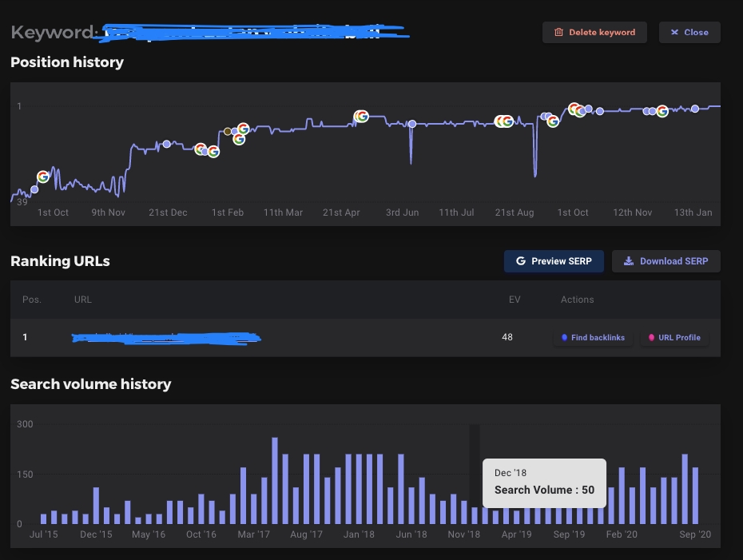Click the 'Search Volume : 50' tooltip text
This screenshot has height=560, width=743.
click(x=544, y=490)
